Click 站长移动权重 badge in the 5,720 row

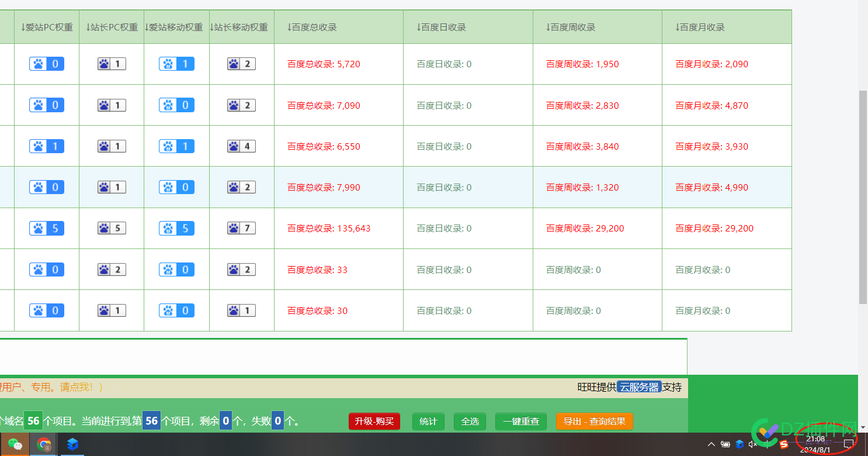pyautogui.click(x=241, y=64)
